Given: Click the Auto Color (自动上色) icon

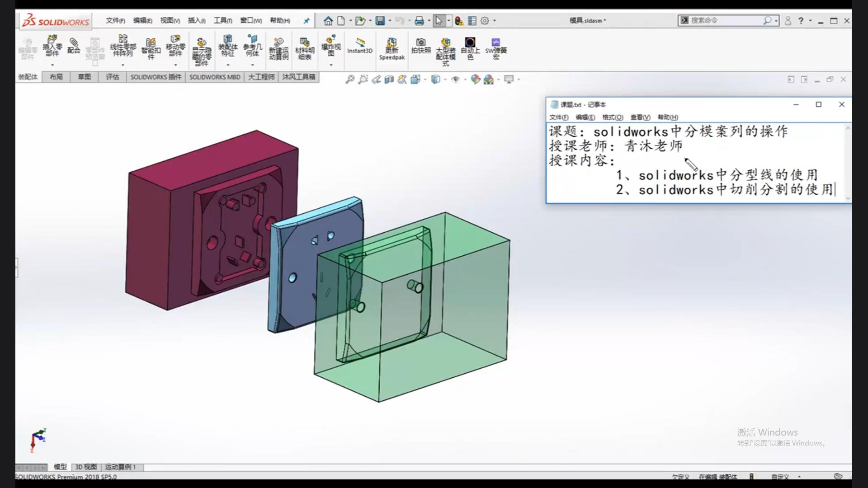Looking at the screenshot, I should coord(470,48).
